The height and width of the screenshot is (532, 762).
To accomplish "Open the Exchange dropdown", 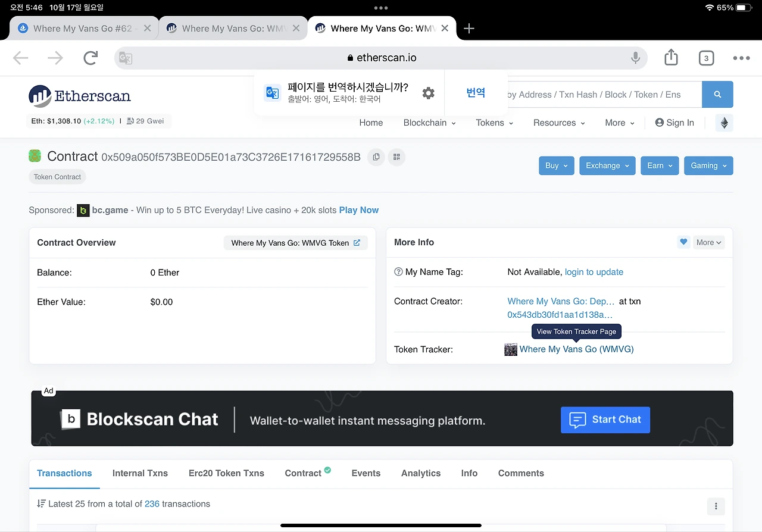I will 607,165.
